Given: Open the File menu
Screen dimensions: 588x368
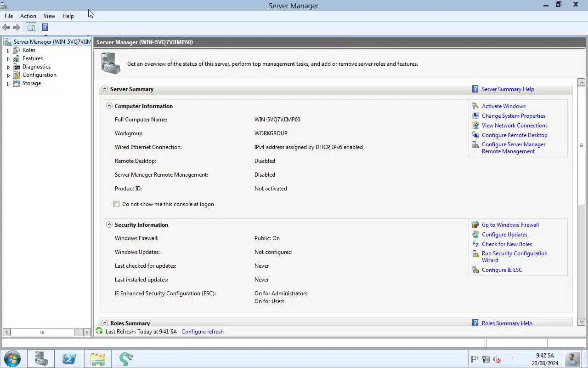Looking at the screenshot, I should pos(9,16).
